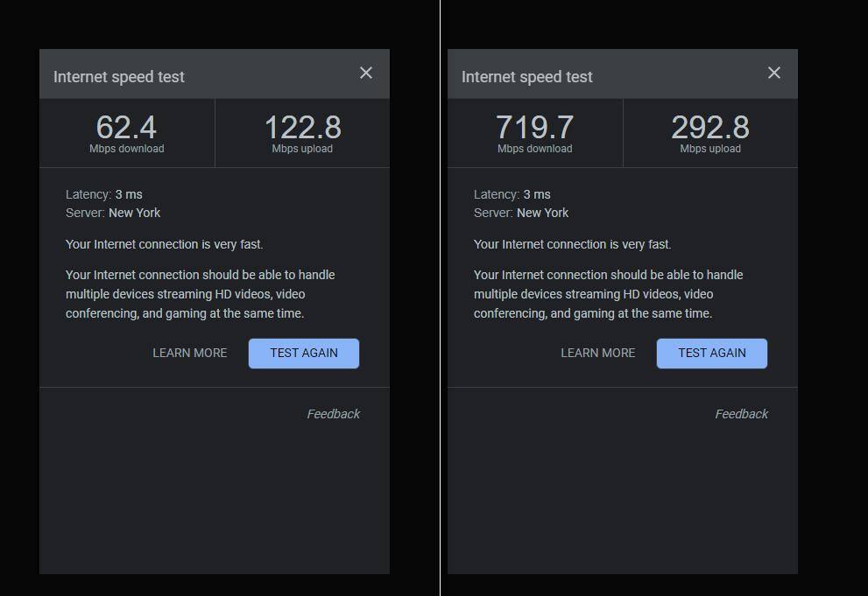Close the speed test showing 62.4 Mbps download
Viewport: 868px width, 596px height.
(x=366, y=73)
